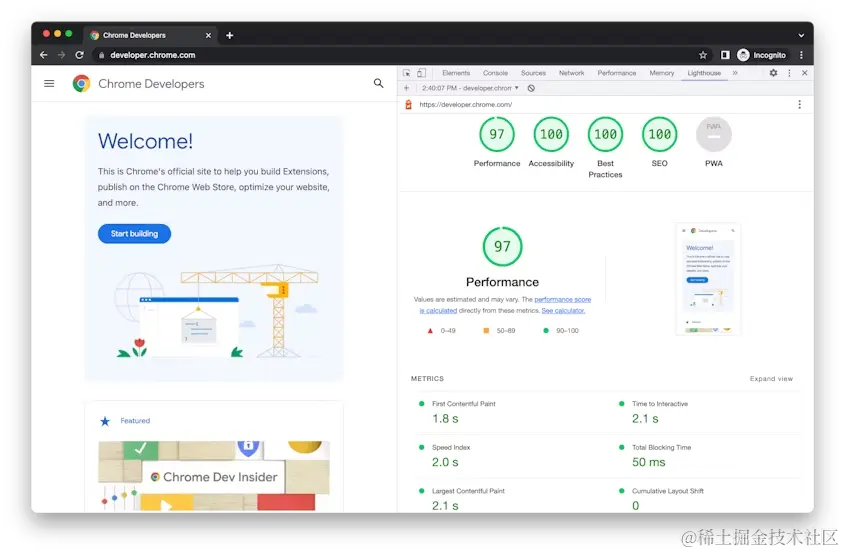The width and height of the screenshot is (845, 554).
Task: Click the red 0–49 score legend triangle
Action: (430, 331)
